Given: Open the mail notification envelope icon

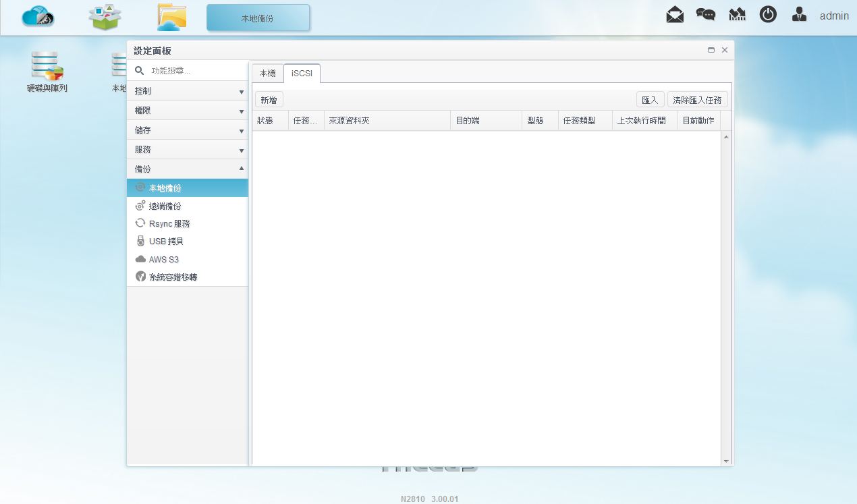Looking at the screenshot, I should (675, 15).
